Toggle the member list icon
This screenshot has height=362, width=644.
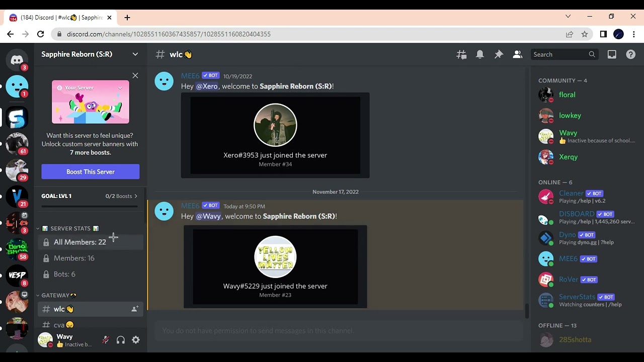tap(517, 54)
